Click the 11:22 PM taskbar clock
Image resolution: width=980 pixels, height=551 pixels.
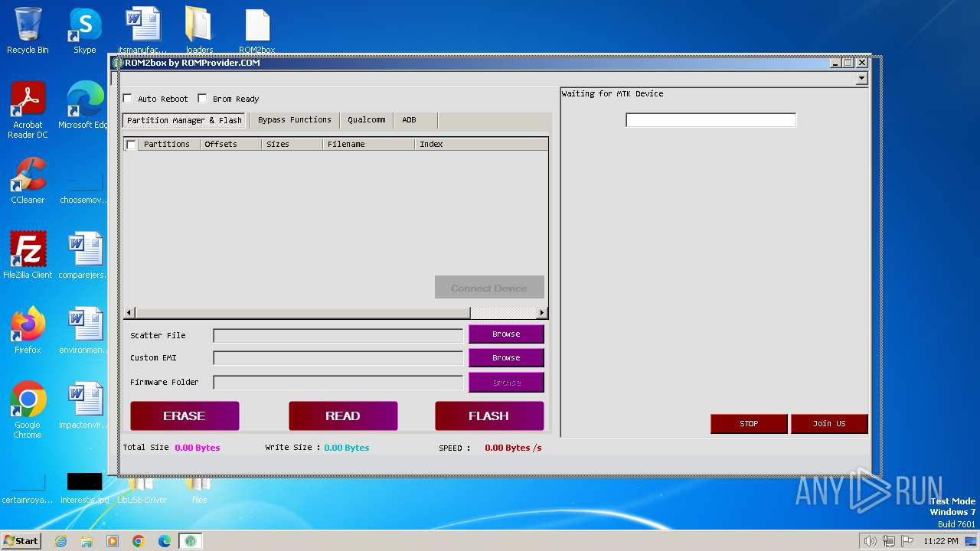point(941,541)
